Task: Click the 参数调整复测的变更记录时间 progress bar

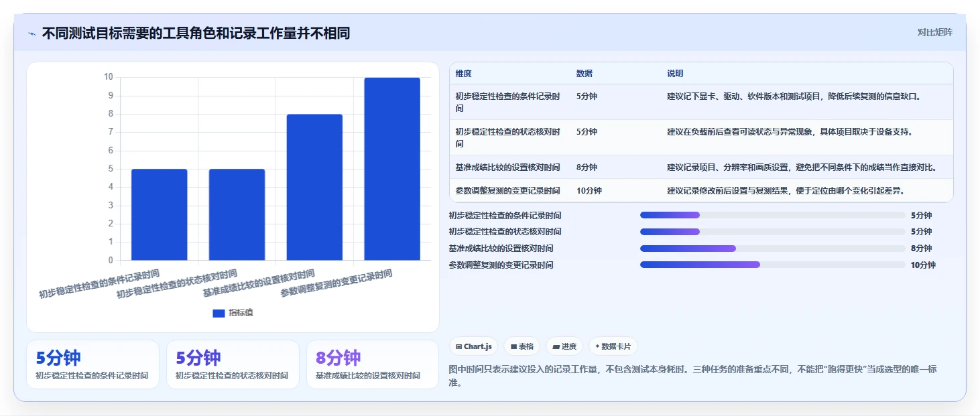Action: tap(772, 265)
